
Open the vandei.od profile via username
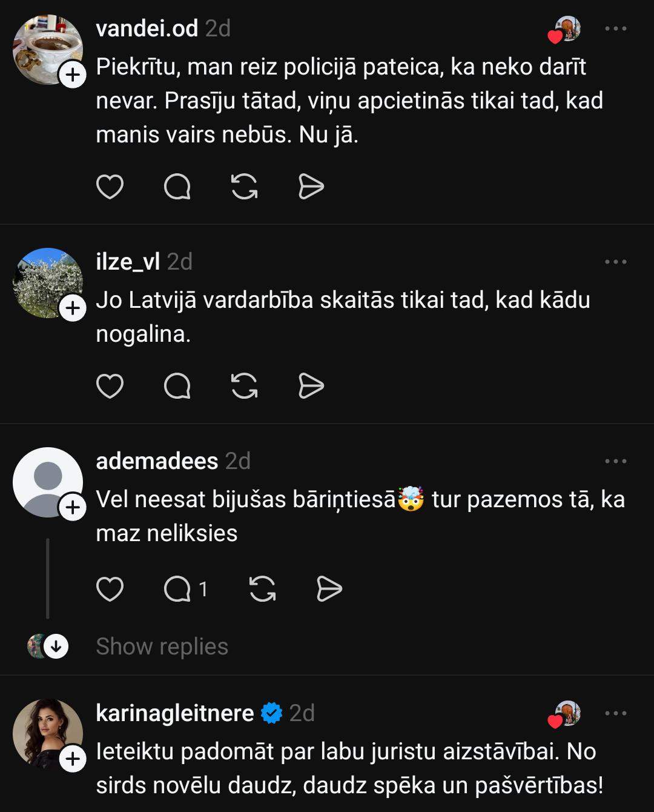click(x=147, y=28)
